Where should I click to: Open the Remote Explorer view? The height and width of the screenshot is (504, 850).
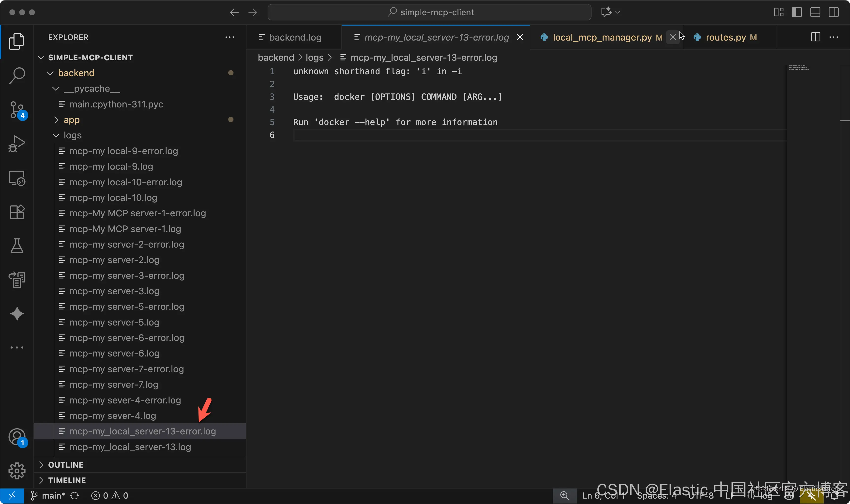tap(17, 178)
